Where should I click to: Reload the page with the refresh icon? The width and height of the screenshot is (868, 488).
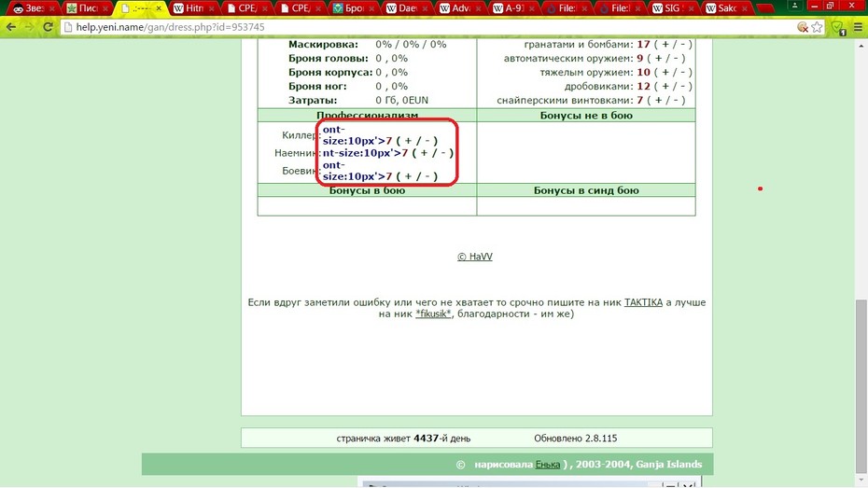click(49, 26)
